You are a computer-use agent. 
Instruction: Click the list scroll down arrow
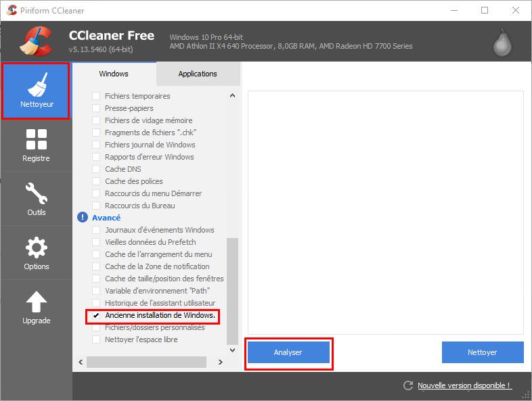click(x=232, y=350)
